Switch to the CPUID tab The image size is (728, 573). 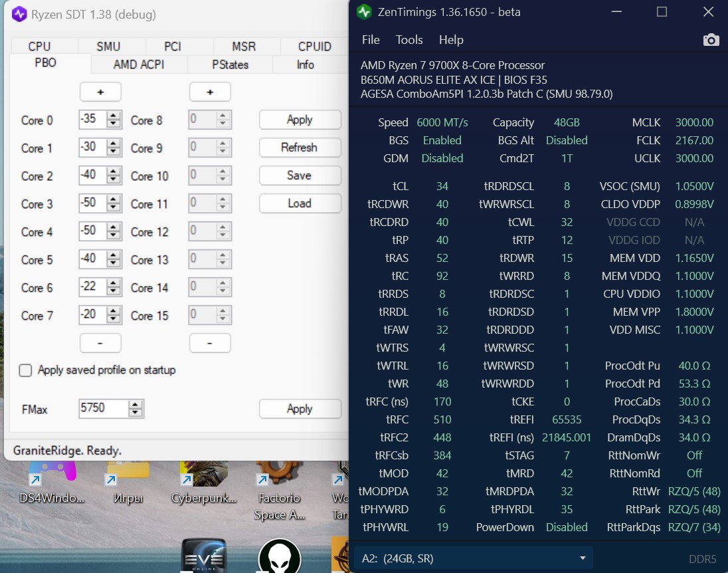[314, 46]
